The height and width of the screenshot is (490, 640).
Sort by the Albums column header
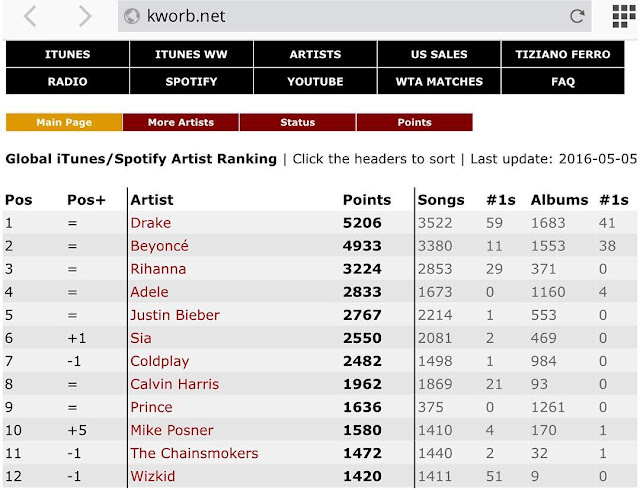coord(559,199)
